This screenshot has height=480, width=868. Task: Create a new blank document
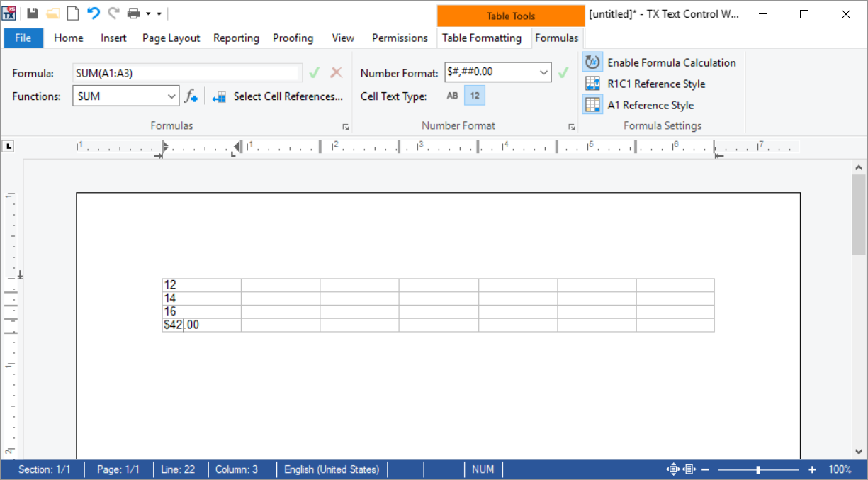tap(73, 13)
